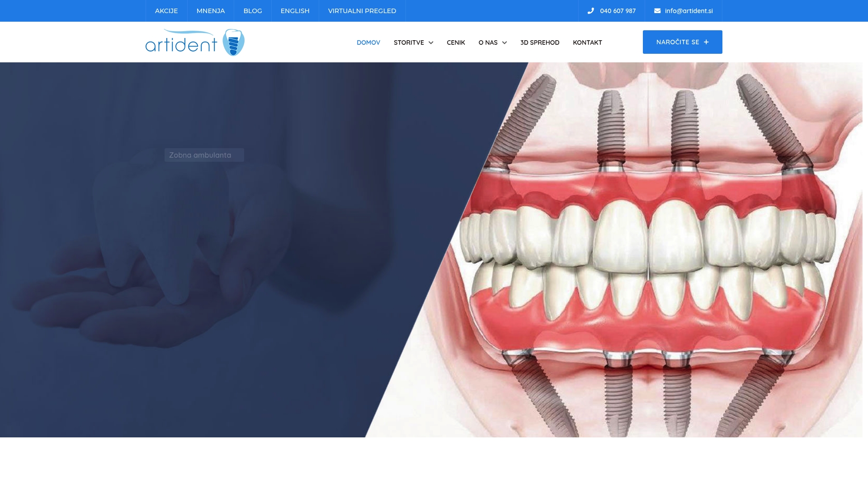Open VIRTUALNI PREGLED from top bar
868x488 pixels.
pos(362,10)
